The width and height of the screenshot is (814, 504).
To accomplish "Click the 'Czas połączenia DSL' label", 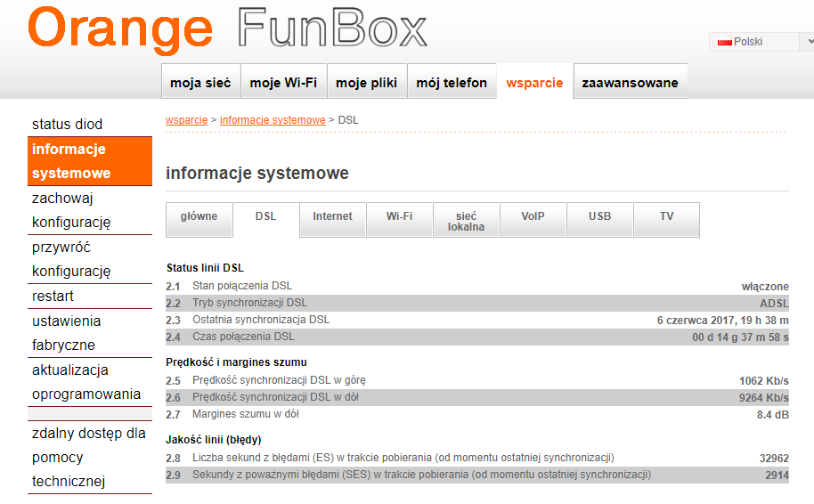I will 243,337.
